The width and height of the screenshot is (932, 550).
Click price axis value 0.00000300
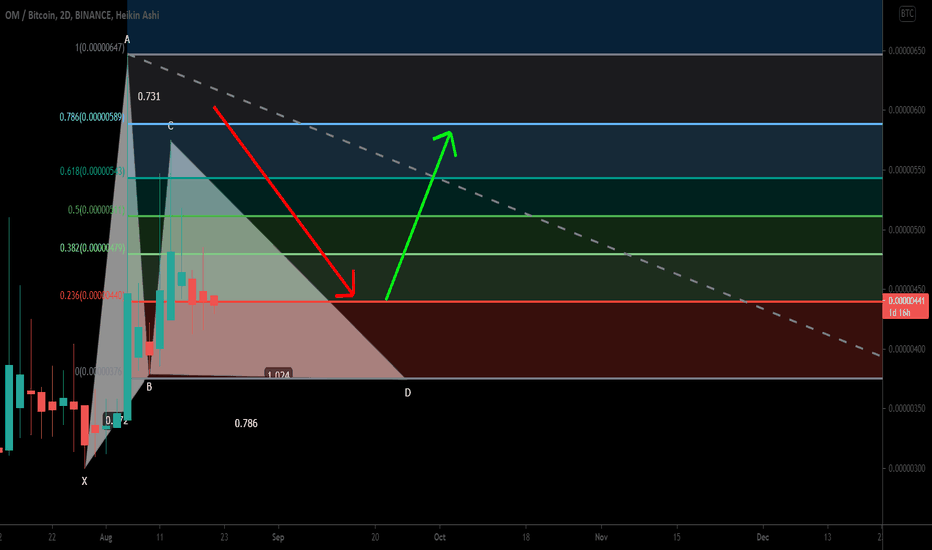(906, 469)
